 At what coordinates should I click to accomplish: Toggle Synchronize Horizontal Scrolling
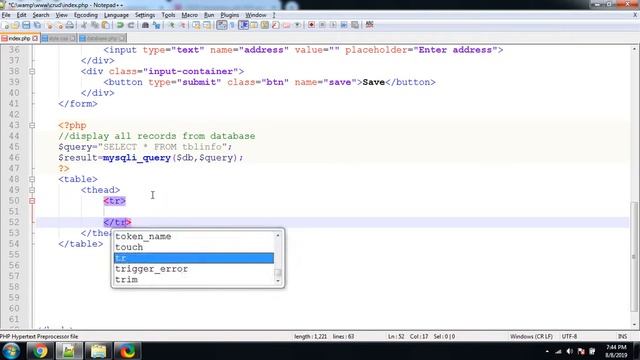tap(207, 25)
